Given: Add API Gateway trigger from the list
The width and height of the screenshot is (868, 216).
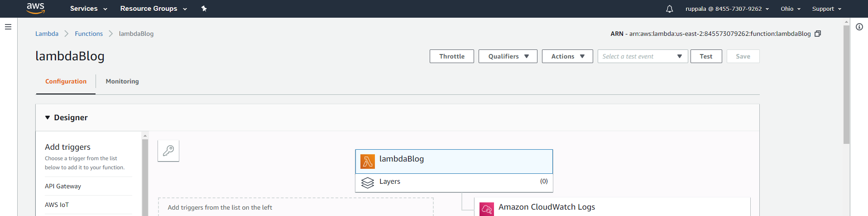Looking at the screenshot, I should click(x=63, y=186).
